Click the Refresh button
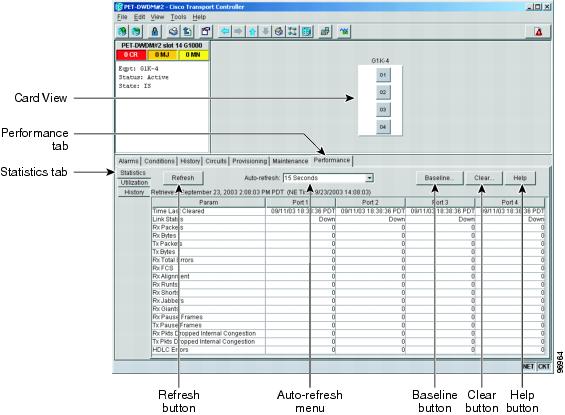Screen dimensions: 565x415 183,178
